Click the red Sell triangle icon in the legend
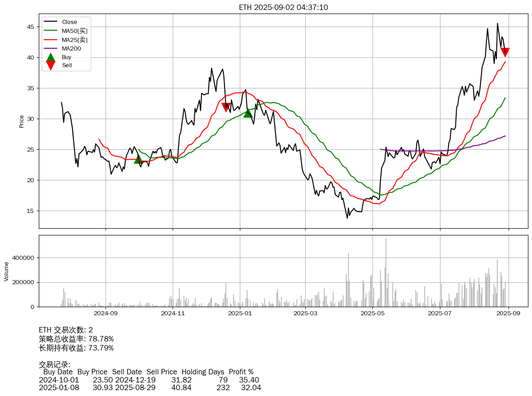Screen dimensions: 532x396 click(x=50, y=65)
